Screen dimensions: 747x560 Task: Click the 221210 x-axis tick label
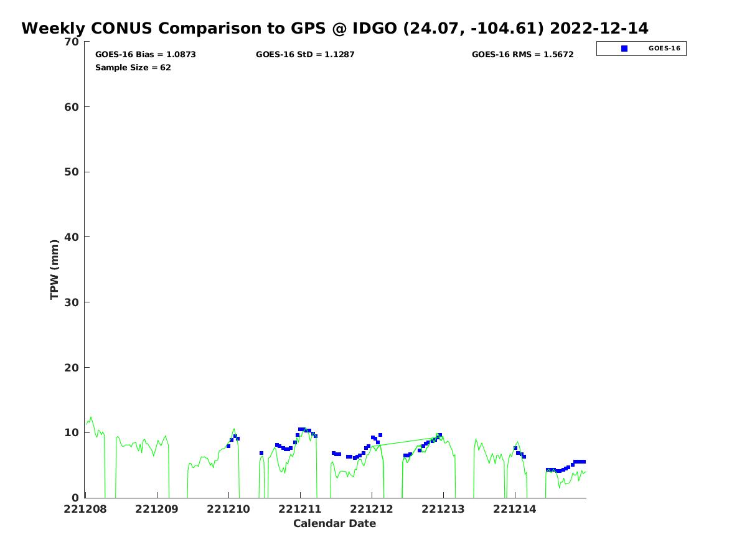(x=228, y=509)
